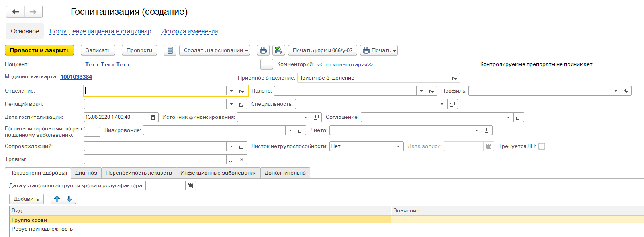644x237 pixels.
Task: Expand the Диета dropdown arrow
Action: click(477, 130)
